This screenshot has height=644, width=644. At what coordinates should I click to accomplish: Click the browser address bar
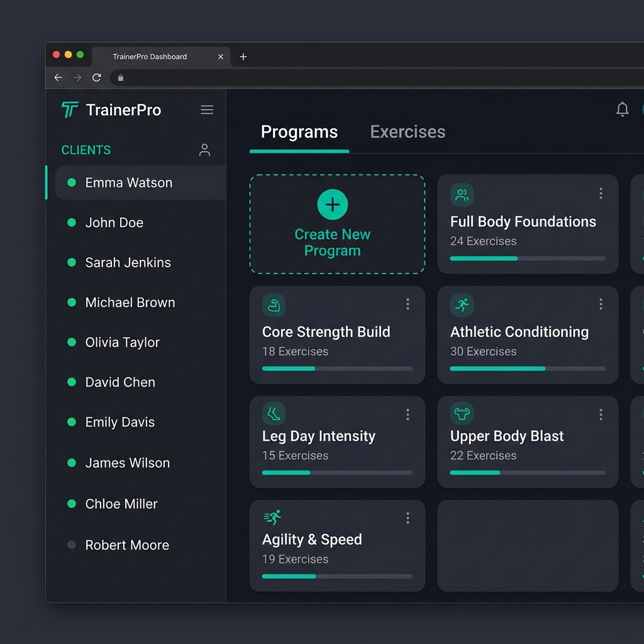pos(377,77)
